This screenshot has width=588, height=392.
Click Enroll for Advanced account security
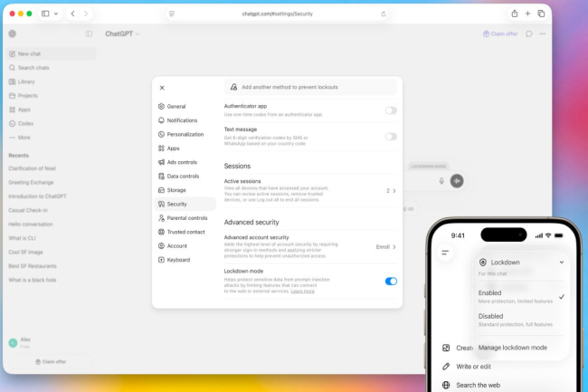(x=386, y=247)
